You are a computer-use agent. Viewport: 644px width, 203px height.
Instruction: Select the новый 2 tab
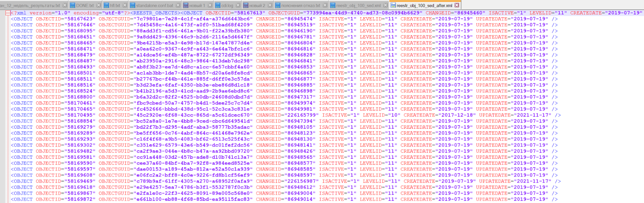point(257,6)
